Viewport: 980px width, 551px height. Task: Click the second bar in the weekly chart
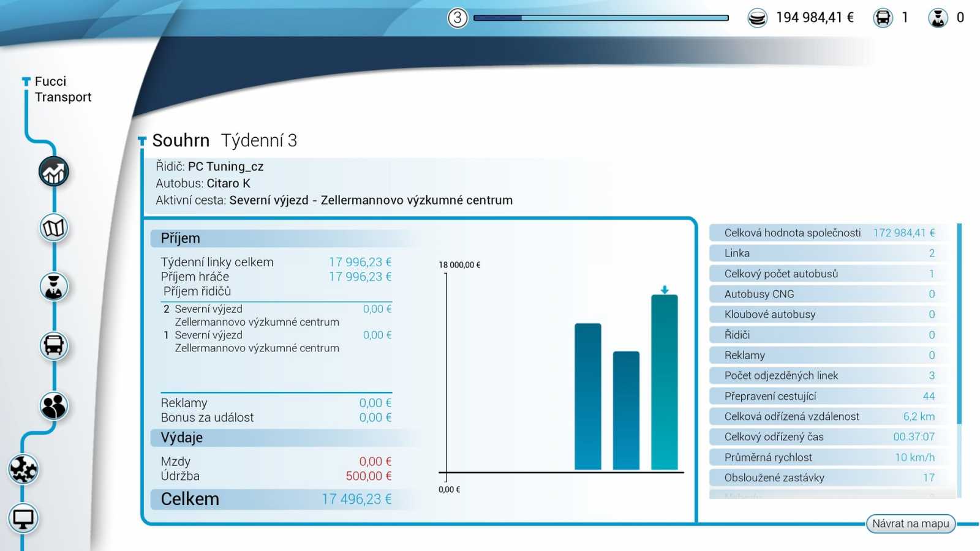[626, 411]
